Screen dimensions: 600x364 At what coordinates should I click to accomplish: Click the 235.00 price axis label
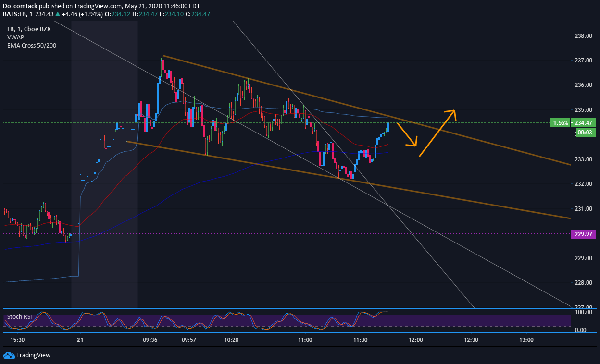(x=583, y=110)
